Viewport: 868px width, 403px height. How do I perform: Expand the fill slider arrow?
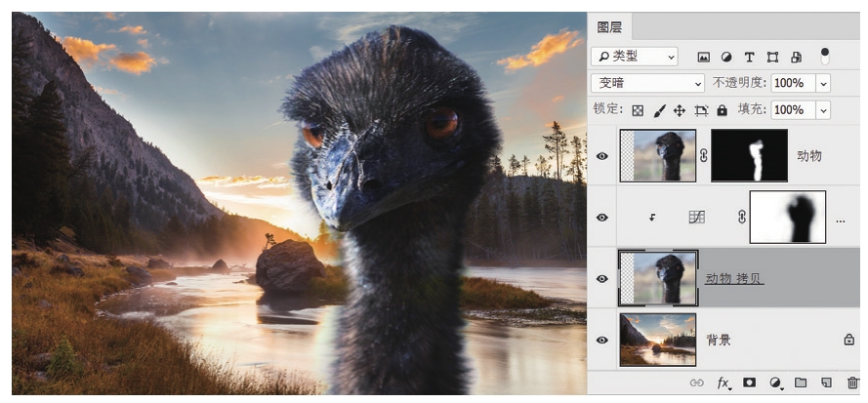824,110
